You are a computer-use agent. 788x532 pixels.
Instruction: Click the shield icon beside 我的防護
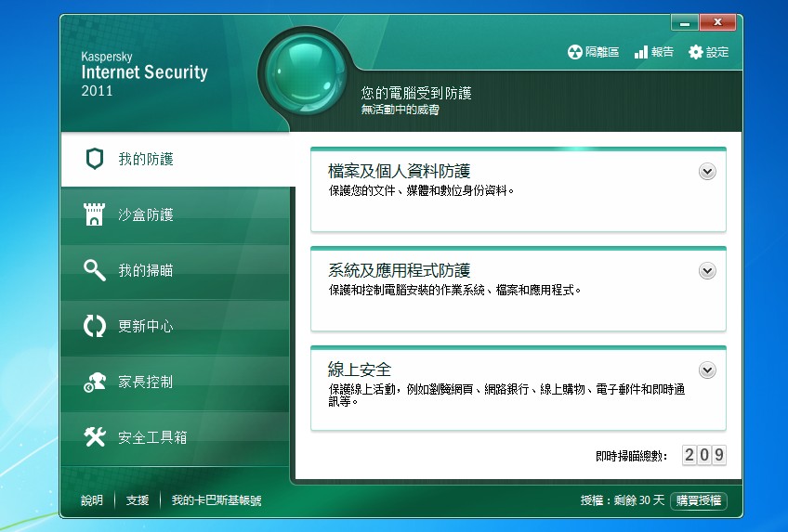pos(95,159)
